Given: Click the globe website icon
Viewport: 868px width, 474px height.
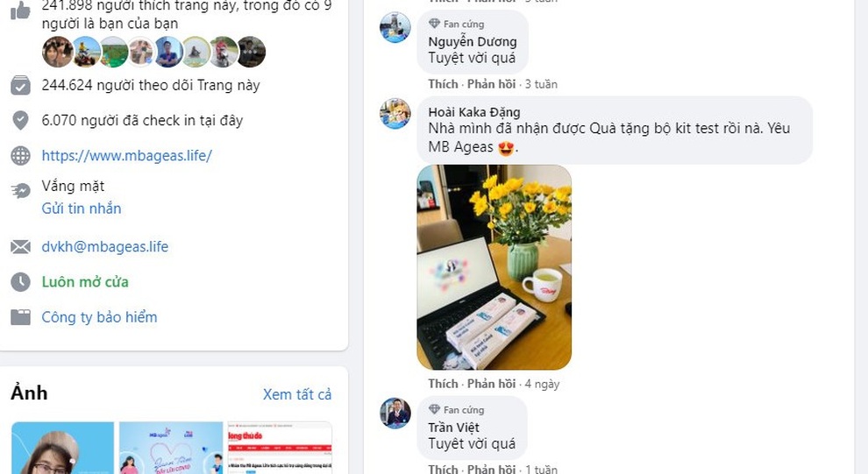Looking at the screenshot, I should coord(20,156).
